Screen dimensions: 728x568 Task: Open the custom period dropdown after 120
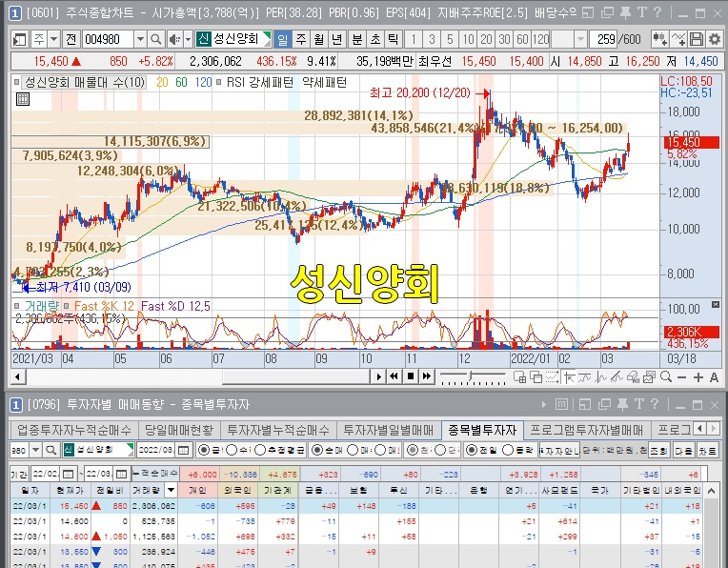tap(580, 39)
